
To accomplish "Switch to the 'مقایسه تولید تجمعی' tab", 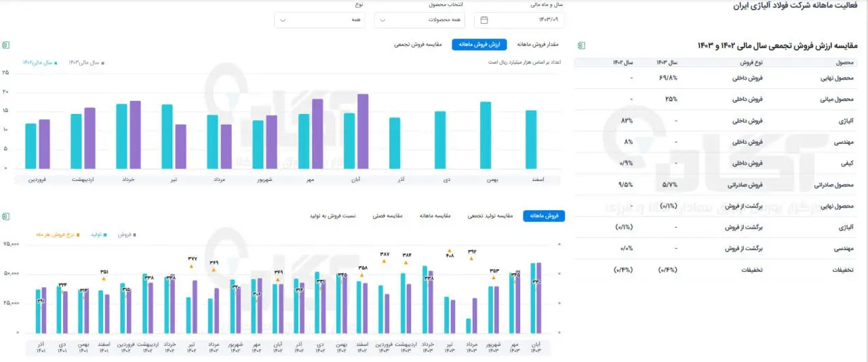I will point(490,216).
